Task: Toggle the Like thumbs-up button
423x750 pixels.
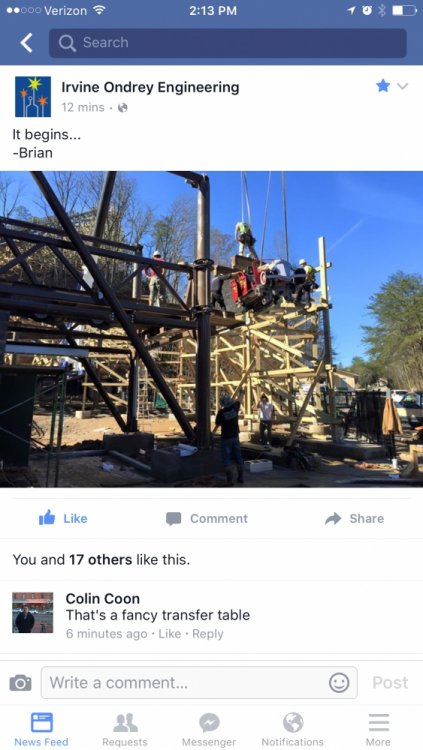Action: (63, 518)
